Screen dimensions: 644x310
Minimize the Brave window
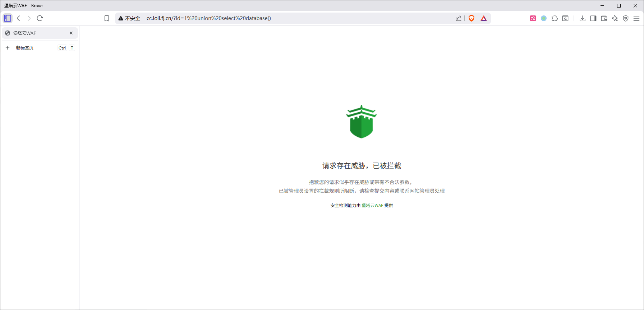(x=602, y=6)
